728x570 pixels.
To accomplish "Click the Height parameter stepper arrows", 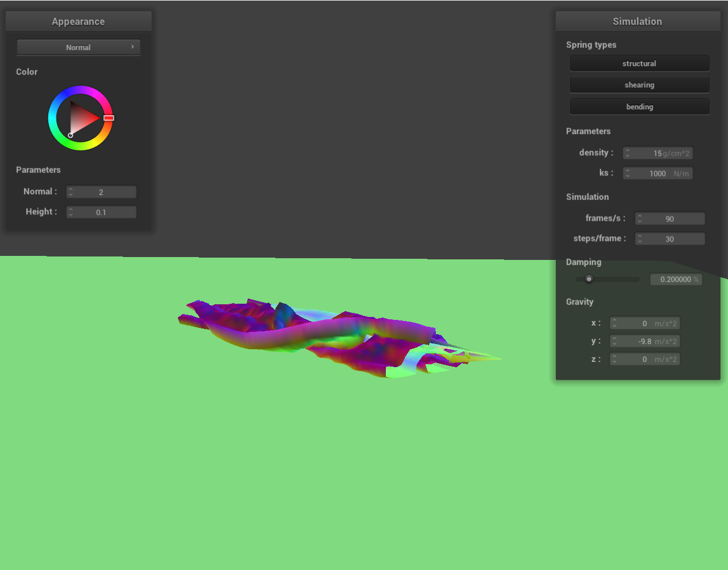I will [x=71, y=212].
